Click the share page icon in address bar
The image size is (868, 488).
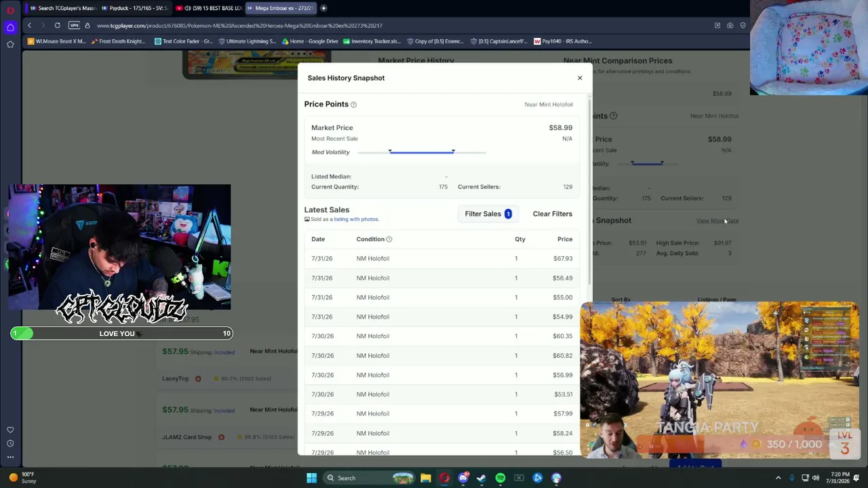tap(717, 26)
